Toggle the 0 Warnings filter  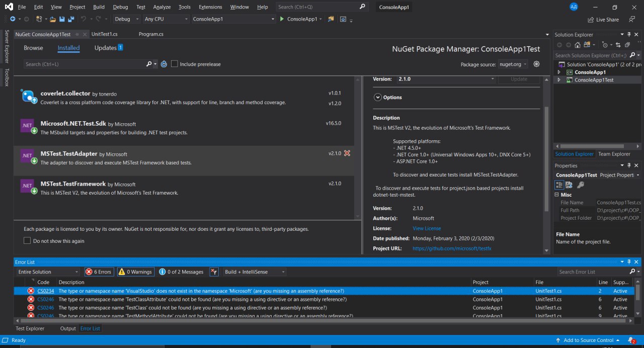click(x=136, y=272)
